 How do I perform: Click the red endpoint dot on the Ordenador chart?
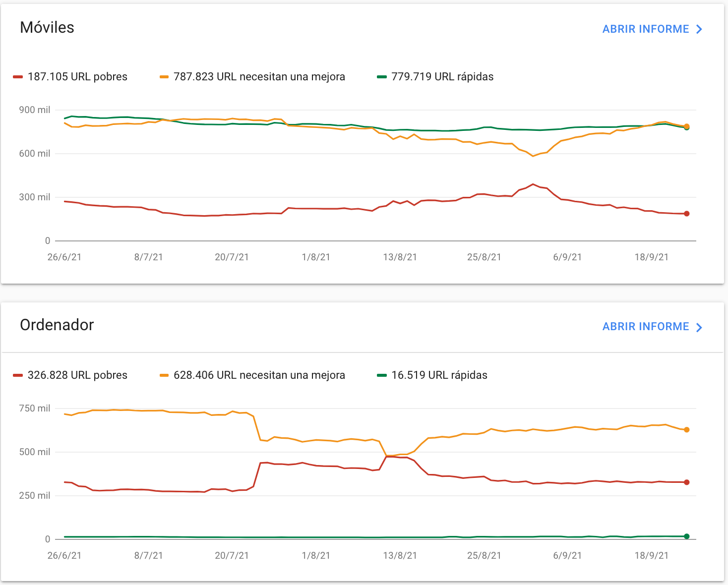pyautogui.click(x=686, y=481)
